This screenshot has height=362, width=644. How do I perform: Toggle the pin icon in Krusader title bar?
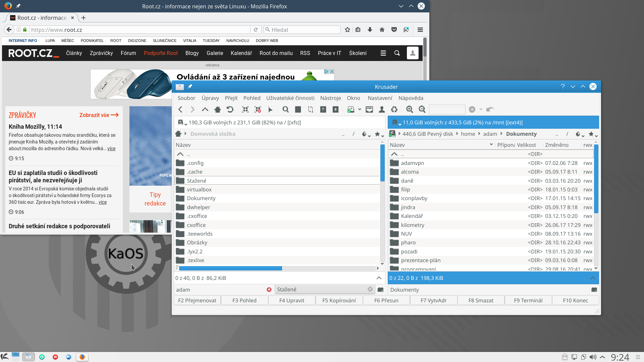[x=190, y=87]
